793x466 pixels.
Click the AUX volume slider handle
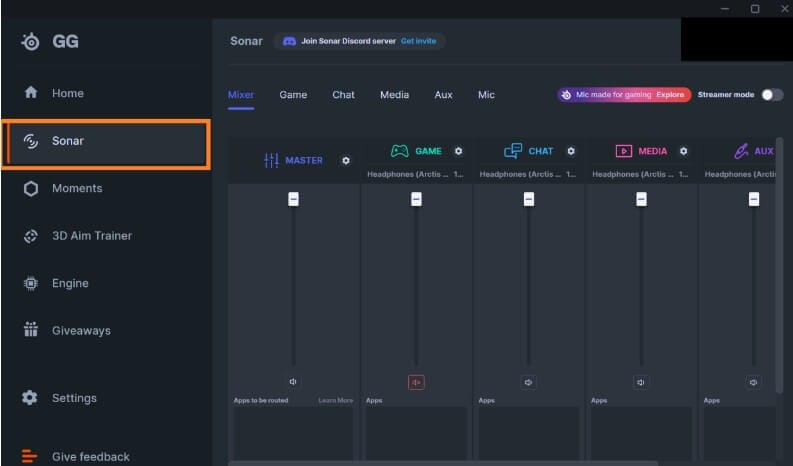coord(754,199)
